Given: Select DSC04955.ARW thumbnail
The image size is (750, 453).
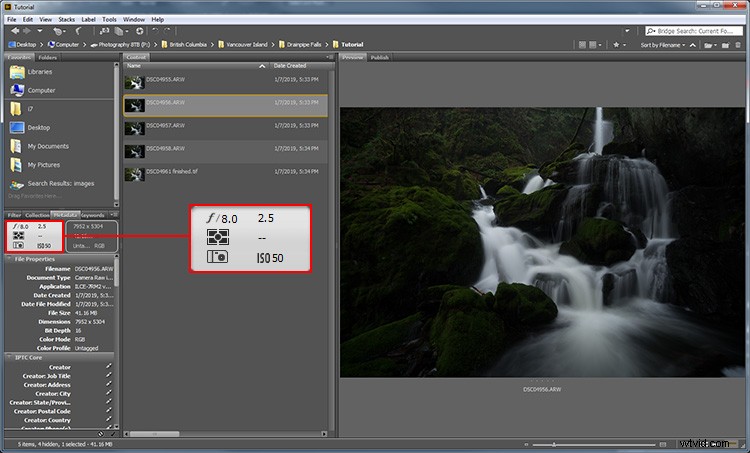Looking at the screenshot, I should pos(135,83).
